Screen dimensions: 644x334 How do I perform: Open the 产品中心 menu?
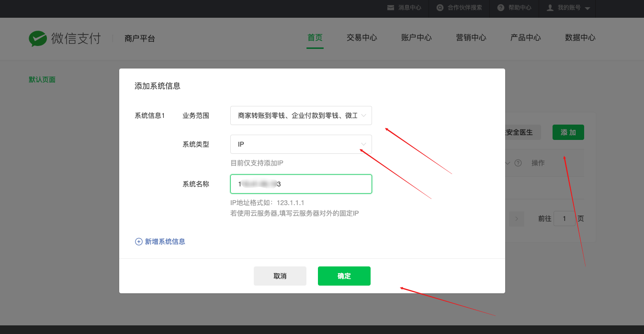click(x=526, y=38)
